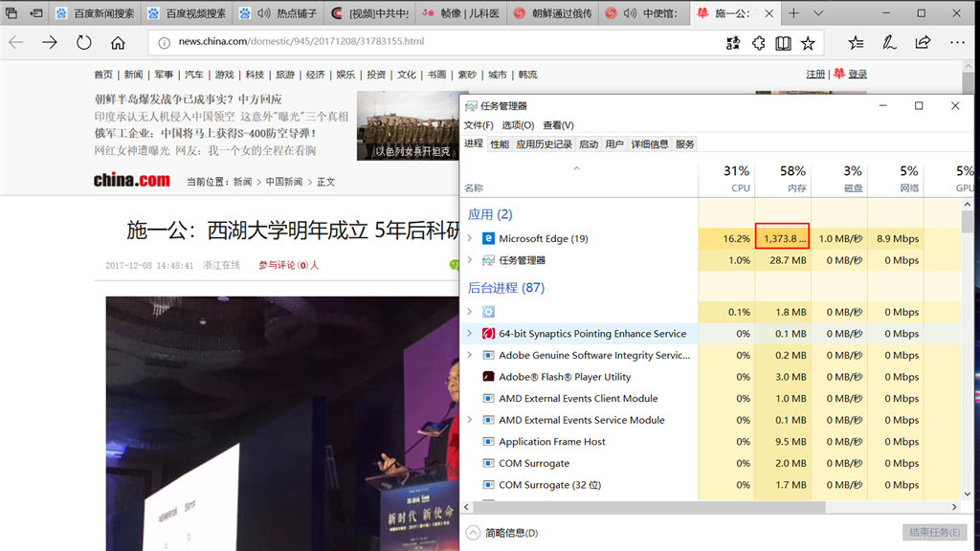Open the 军事 navigation link
980x551 pixels.
pos(164,75)
